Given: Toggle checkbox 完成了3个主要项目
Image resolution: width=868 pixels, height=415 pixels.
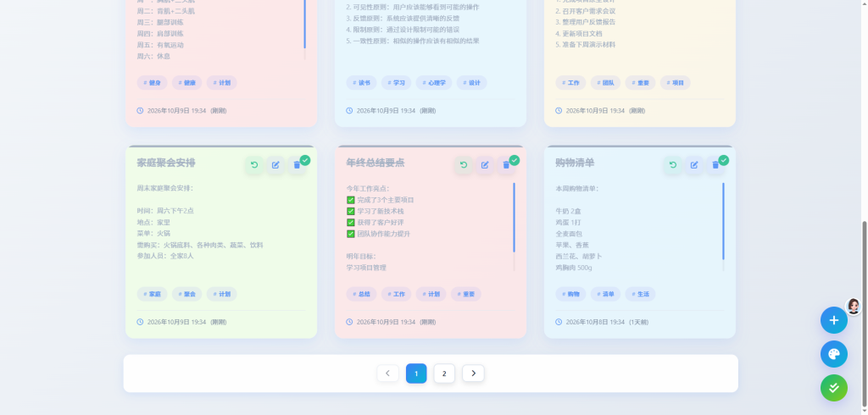Looking at the screenshot, I should [x=350, y=200].
